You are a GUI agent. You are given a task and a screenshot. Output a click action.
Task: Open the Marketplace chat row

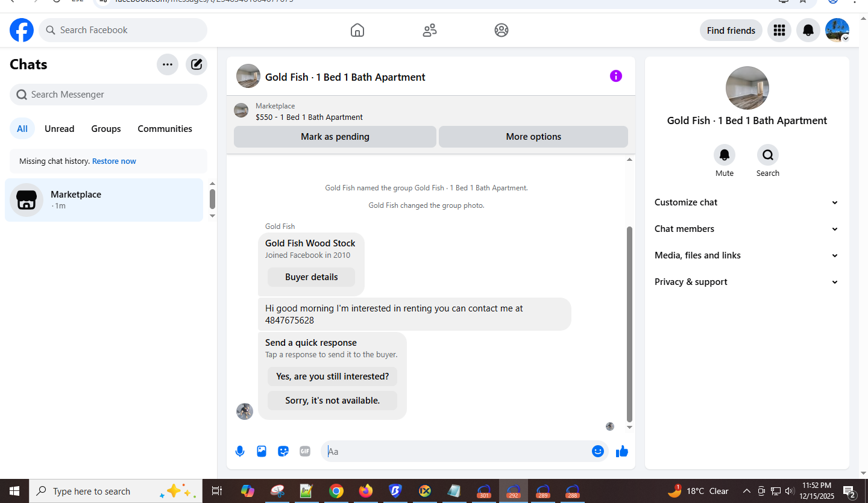[x=104, y=200]
